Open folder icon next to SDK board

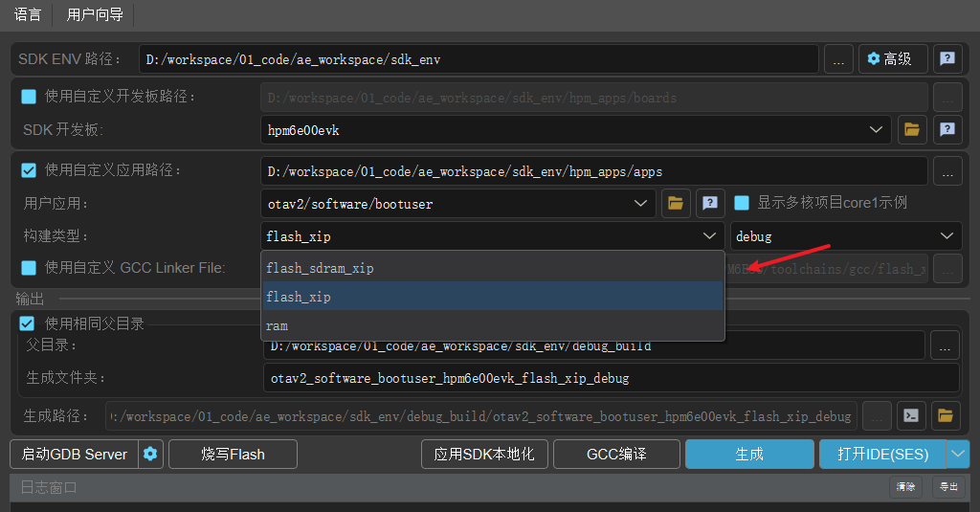912,130
